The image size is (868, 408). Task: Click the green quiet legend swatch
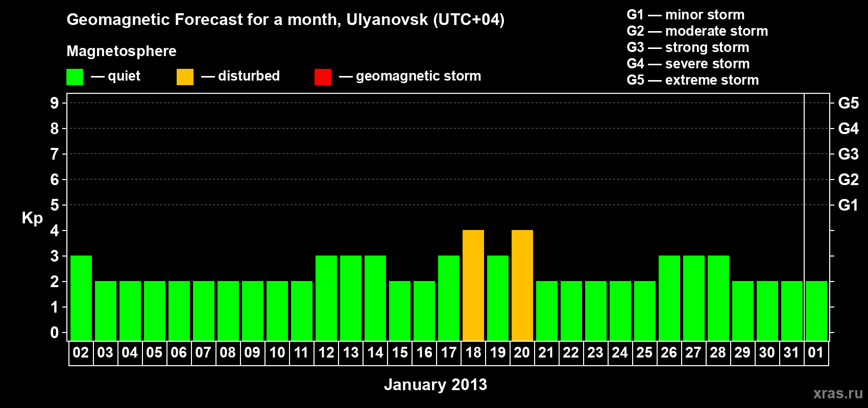click(x=75, y=77)
